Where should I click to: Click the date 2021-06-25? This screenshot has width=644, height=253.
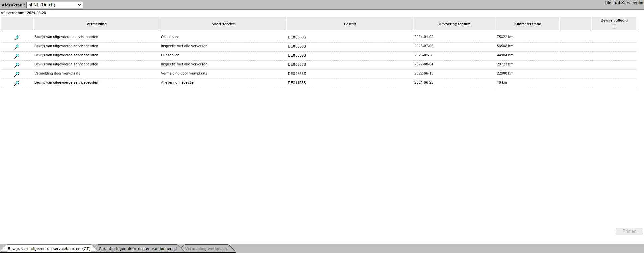pyautogui.click(x=424, y=82)
